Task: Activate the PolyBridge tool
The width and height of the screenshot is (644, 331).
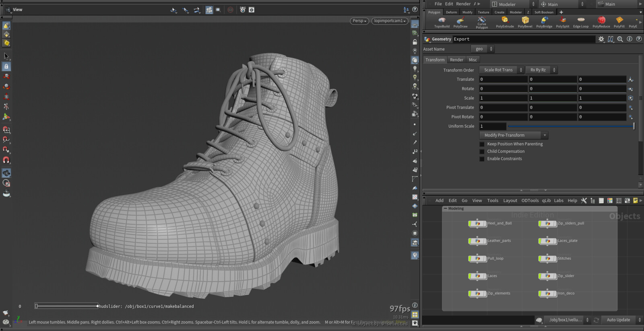Action: click(x=544, y=22)
